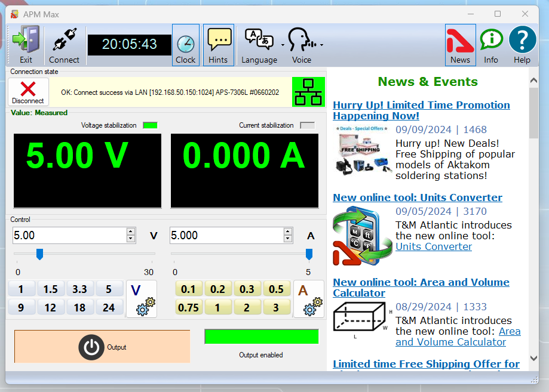Click the news scrollbar up arrow
The width and height of the screenshot is (549, 392).
coord(533,81)
